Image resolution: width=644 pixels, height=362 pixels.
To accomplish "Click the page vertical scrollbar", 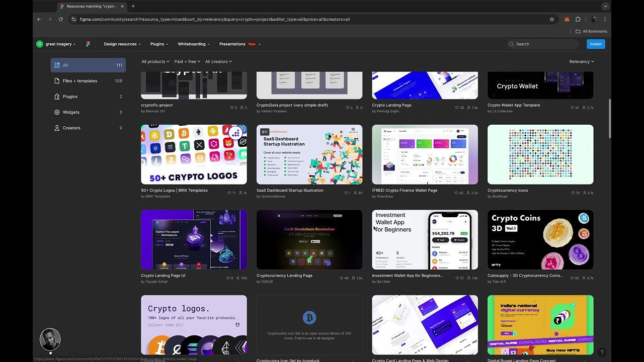I will pos(610,118).
